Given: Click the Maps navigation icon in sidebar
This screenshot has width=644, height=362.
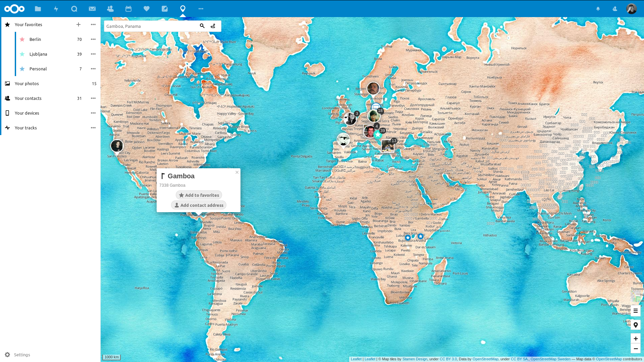Looking at the screenshot, I should click(x=183, y=9).
